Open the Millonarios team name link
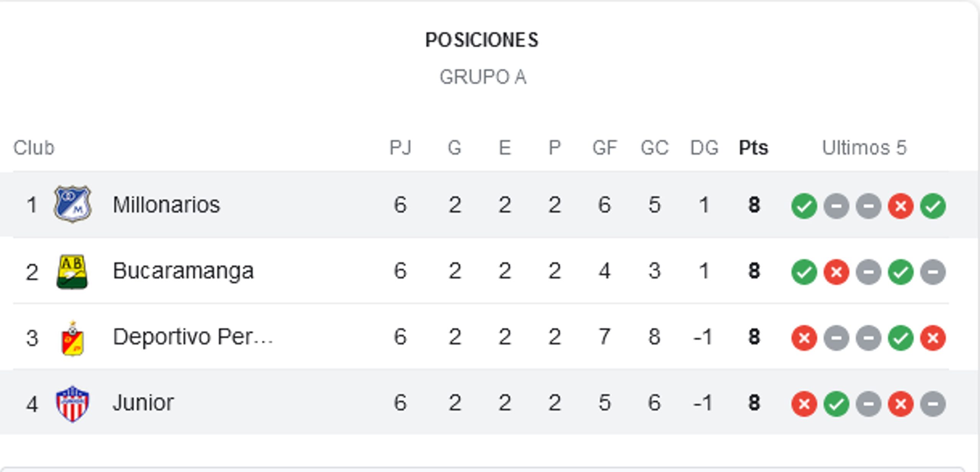Image resolution: width=980 pixels, height=472 pixels. point(166,205)
